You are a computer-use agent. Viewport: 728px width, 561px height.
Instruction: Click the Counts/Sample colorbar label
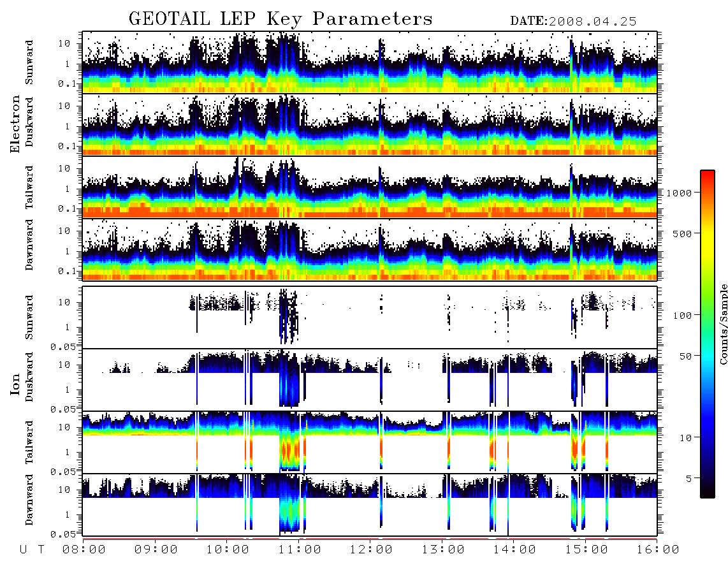pyautogui.click(x=723, y=324)
